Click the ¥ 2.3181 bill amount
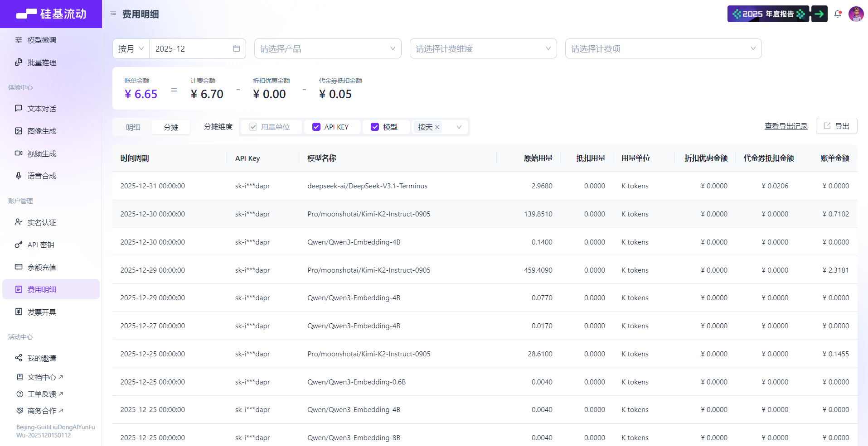 pyautogui.click(x=836, y=270)
